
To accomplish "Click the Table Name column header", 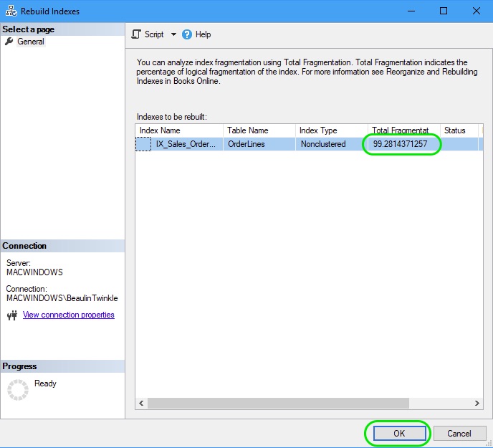I will pos(259,130).
